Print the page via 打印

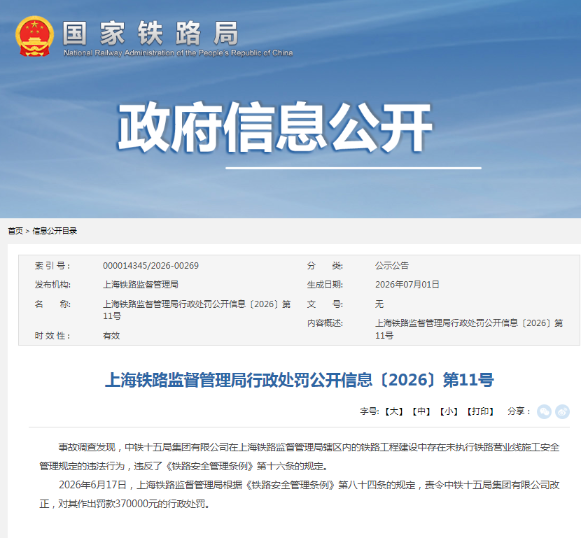[x=480, y=412]
